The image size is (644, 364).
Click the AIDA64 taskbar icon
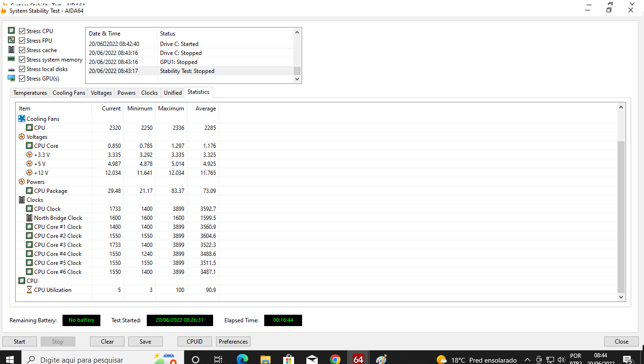coord(358,359)
